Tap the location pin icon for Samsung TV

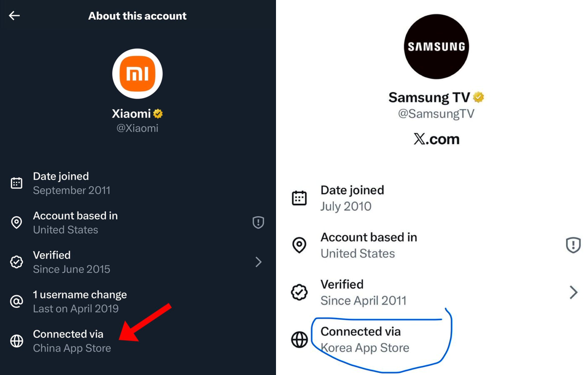coord(299,245)
